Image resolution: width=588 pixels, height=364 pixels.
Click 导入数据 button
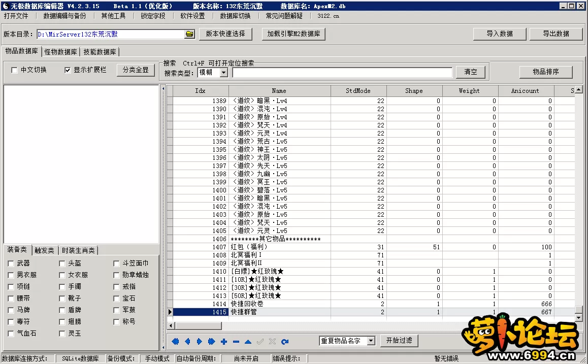pos(500,34)
